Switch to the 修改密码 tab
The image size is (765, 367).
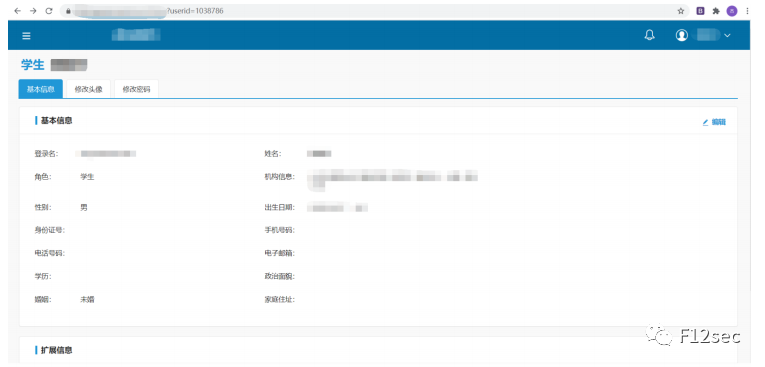(136, 89)
